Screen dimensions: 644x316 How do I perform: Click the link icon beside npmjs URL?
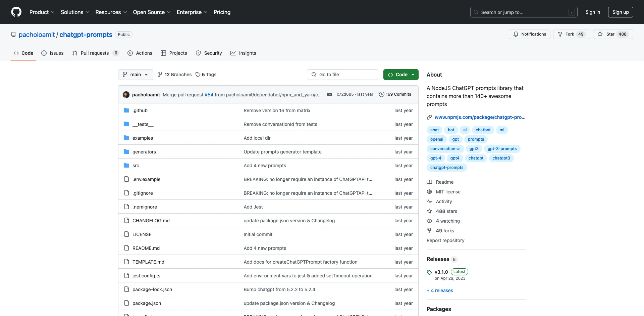[429, 117]
